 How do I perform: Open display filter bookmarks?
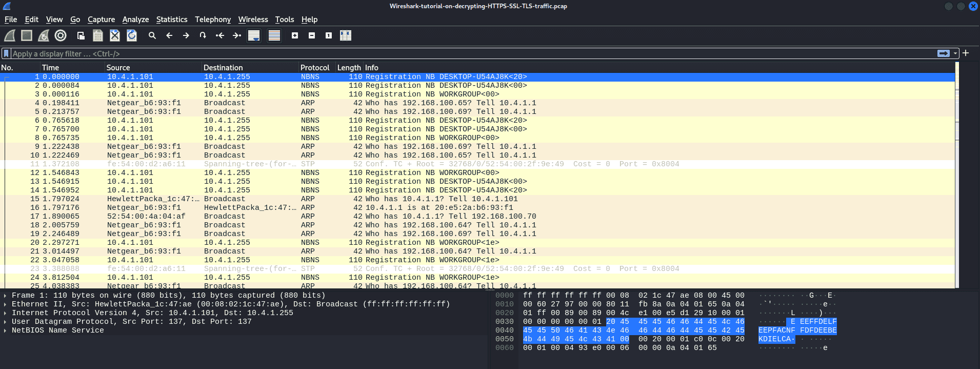[6, 53]
